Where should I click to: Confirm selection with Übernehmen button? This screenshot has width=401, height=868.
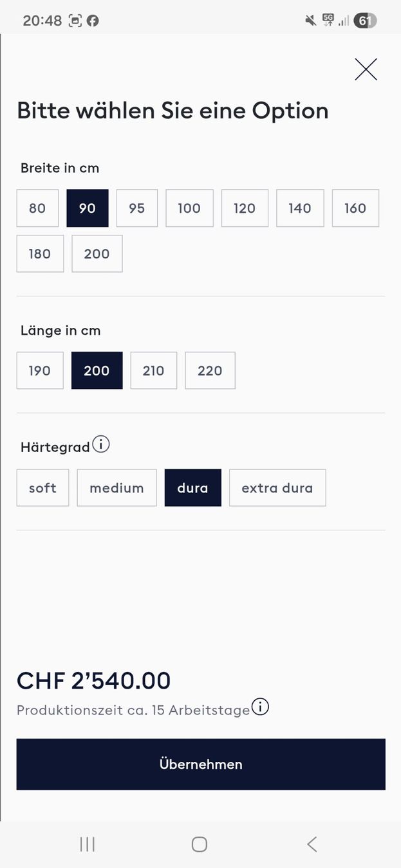point(201,764)
